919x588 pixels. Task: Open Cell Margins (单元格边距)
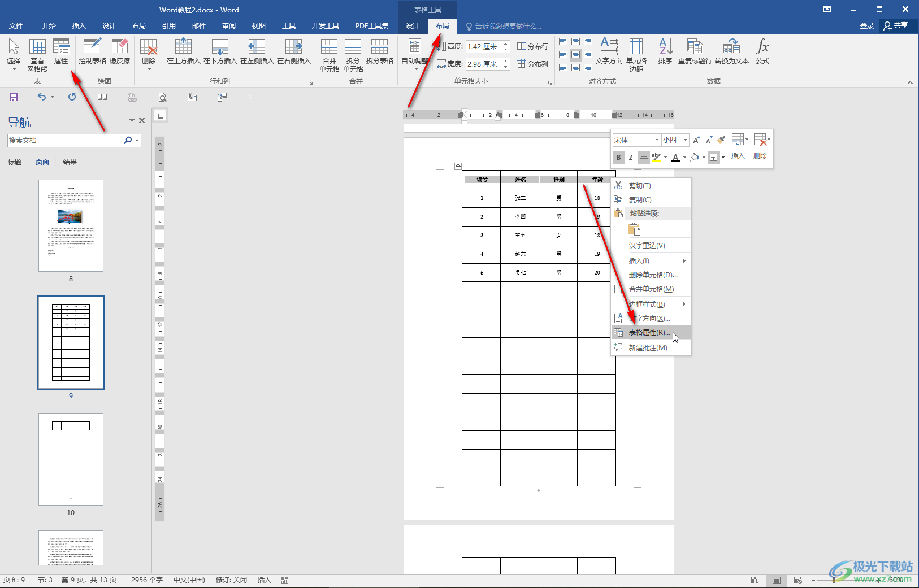[x=636, y=55]
